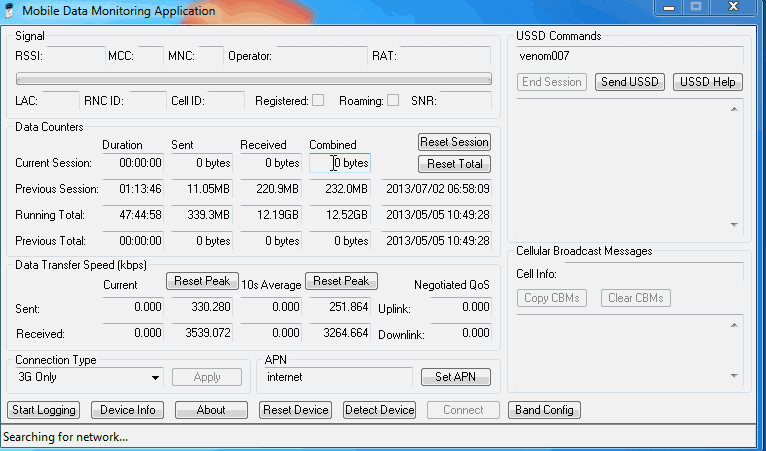Click Clear CBMs button
This screenshot has height=451, width=766.
pyautogui.click(x=636, y=298)
